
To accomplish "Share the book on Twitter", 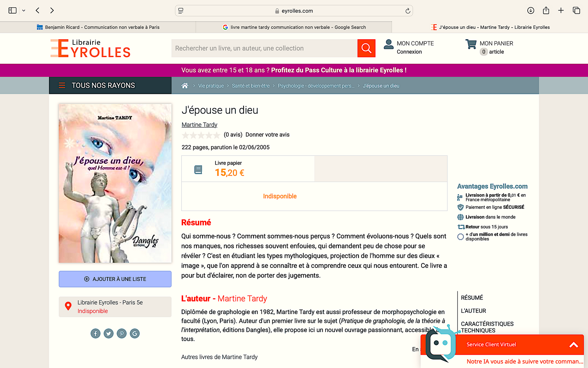I will click(x=108, y=333).
